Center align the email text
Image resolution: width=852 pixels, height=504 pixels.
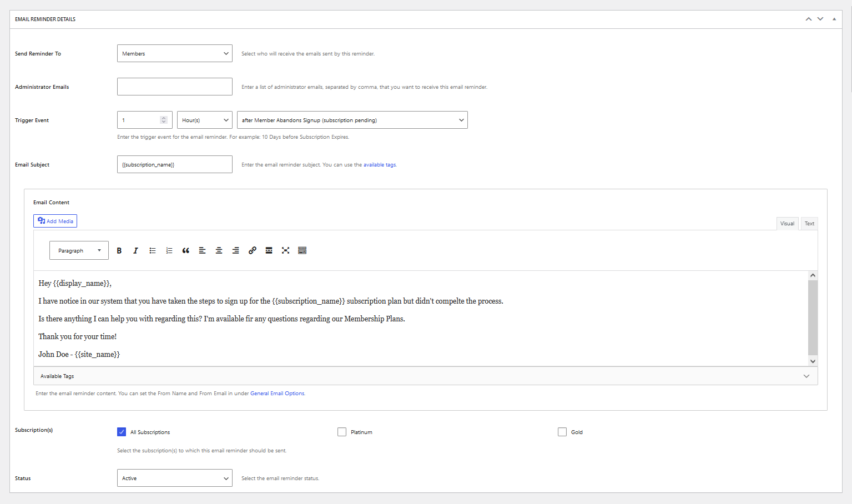(219, 250)
